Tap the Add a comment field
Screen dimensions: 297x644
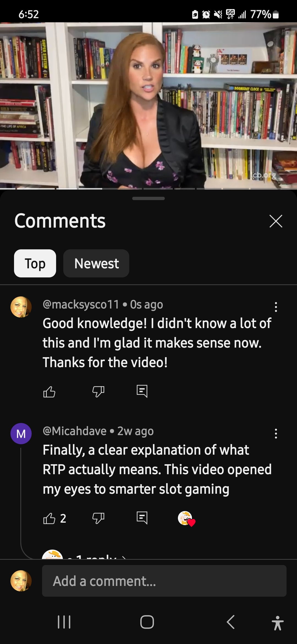click(164, 581)
